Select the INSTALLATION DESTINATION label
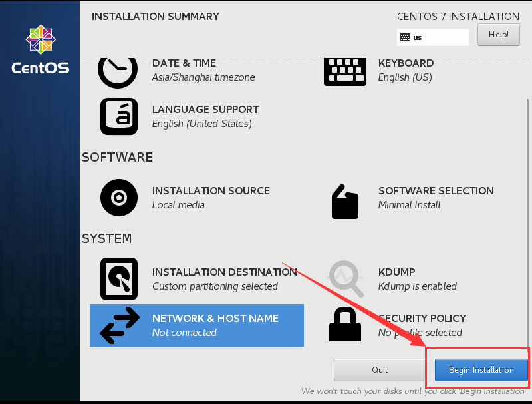Screen dimensions: 532x404 (225, 272)
